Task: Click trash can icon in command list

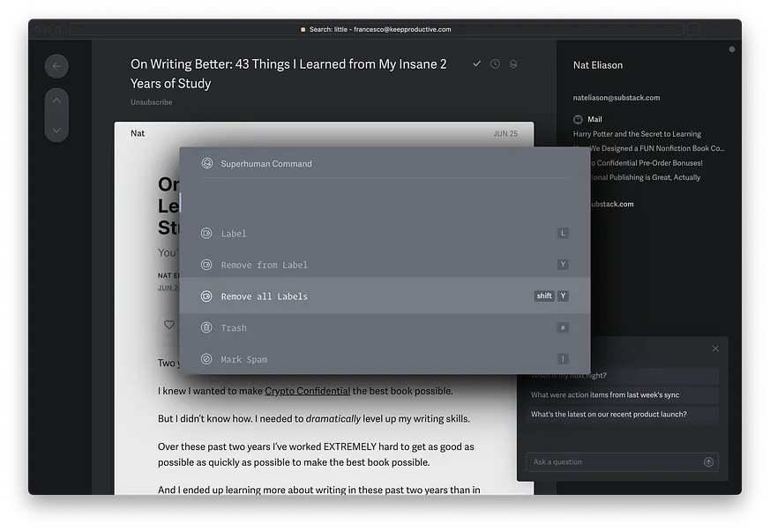Action: tap(206, 327)
